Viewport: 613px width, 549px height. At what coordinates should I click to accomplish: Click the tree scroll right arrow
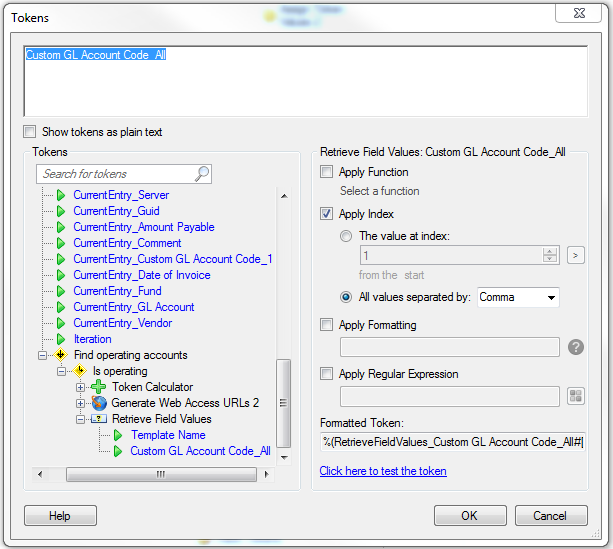(x=266, y=474)
